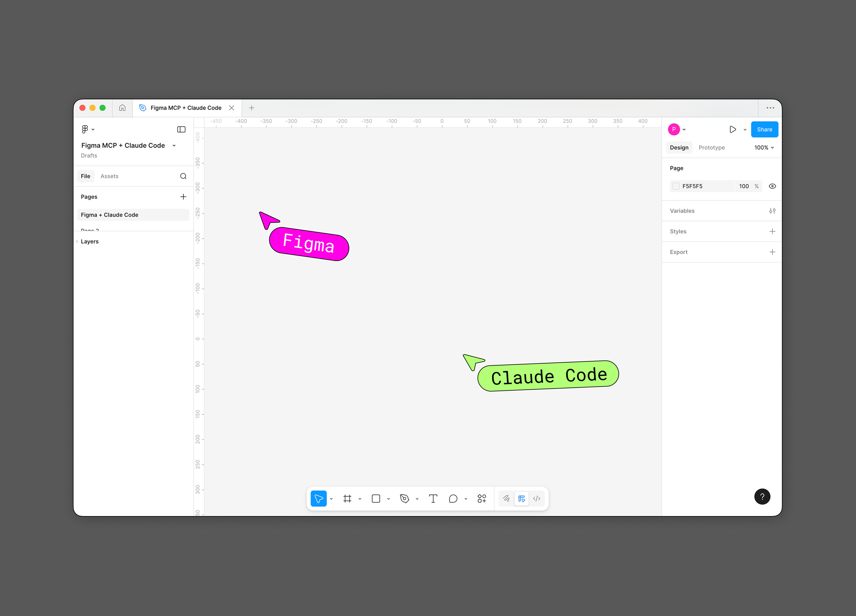Switch to Dev Mode toggle in toolbar
This screenshot has width=856, height=616.
click(x=537, y=499)
